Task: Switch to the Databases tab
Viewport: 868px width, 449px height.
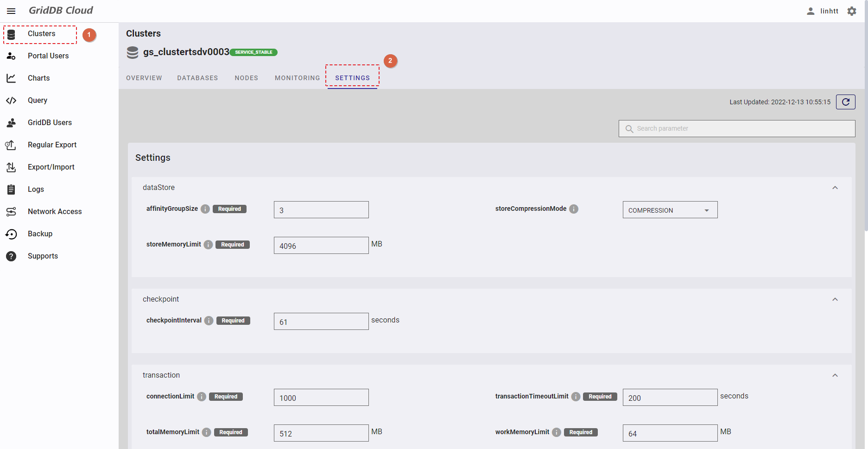Action: 197,78
